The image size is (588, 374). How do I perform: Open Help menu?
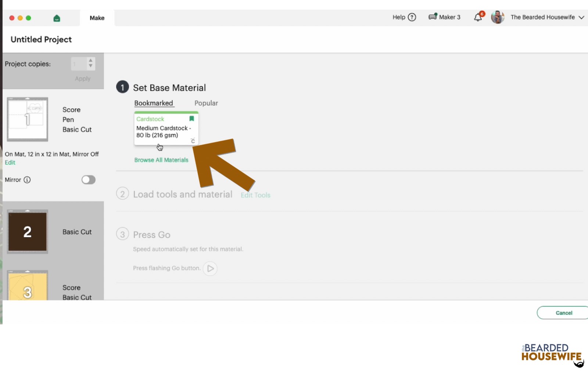point(404,17)
